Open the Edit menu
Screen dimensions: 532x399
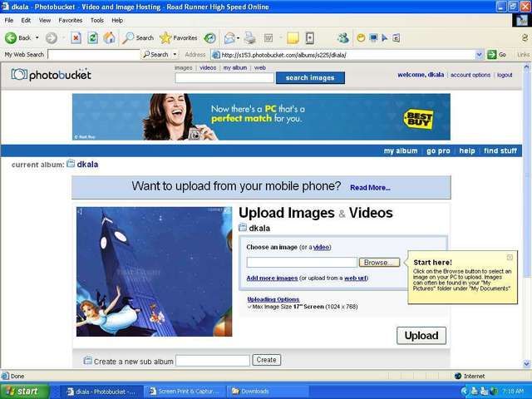click(x=26, y=20)
